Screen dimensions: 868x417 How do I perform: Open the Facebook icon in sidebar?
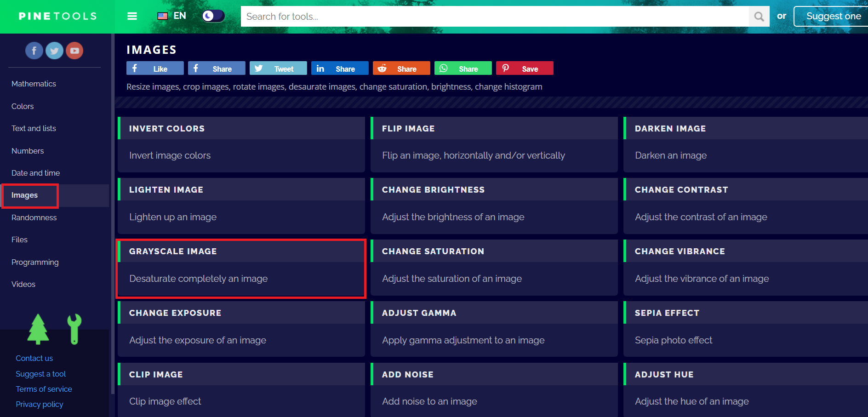click(34, 51)
